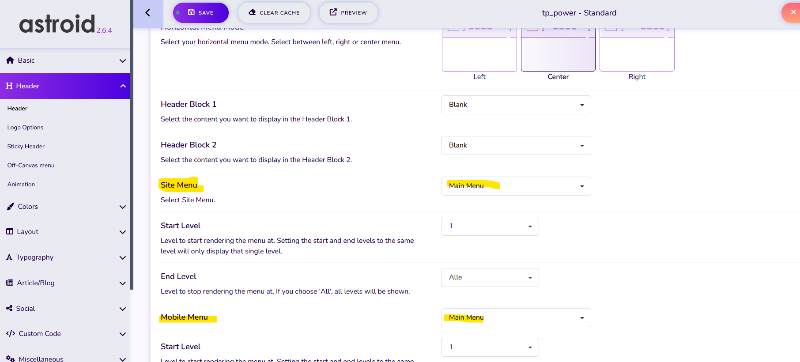
Task: Click the Article/Blog icon
Action: 9,283
